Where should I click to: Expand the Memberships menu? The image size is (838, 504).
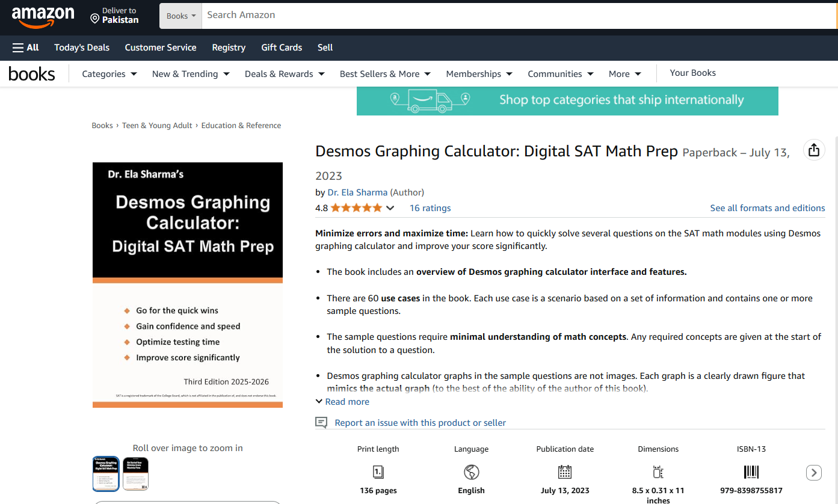click(479, 74)
